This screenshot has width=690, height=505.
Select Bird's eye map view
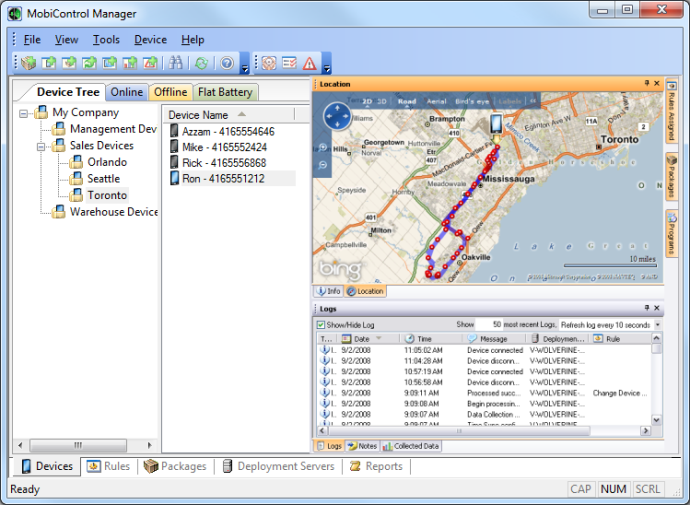point(472,101)
